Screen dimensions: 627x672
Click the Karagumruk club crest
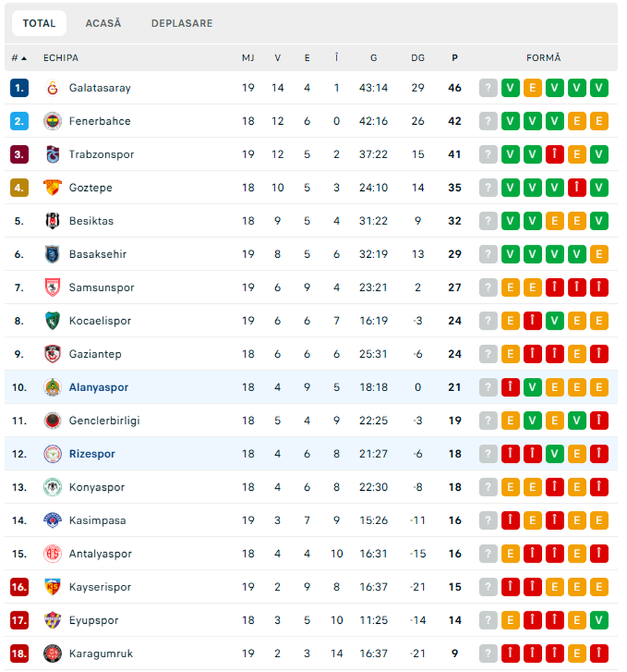pyautogui.click(x=54, y=653)
